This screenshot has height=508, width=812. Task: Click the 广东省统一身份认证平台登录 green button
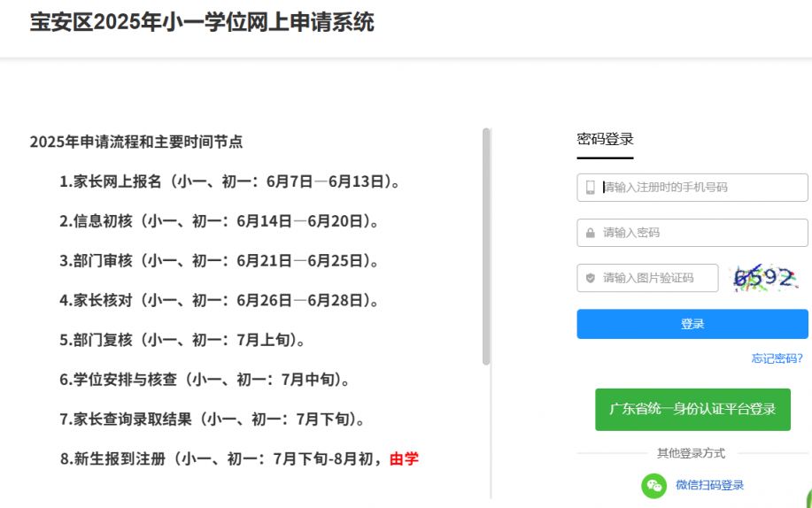click(692, 410)
